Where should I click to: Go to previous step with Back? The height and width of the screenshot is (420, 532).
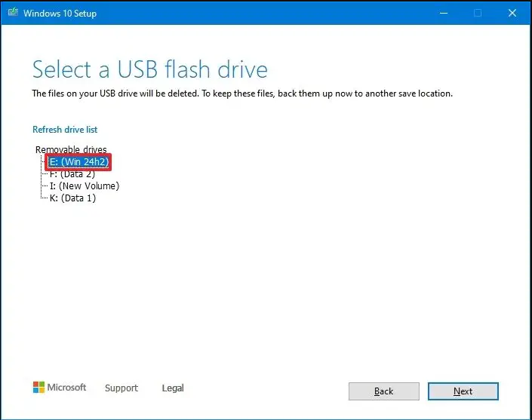tap(384, 391)
